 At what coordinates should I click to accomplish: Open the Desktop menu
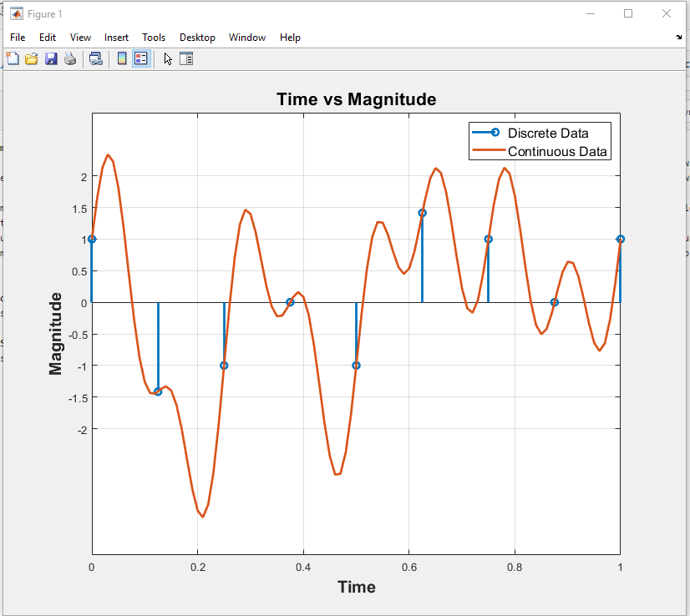pos(197,38)
